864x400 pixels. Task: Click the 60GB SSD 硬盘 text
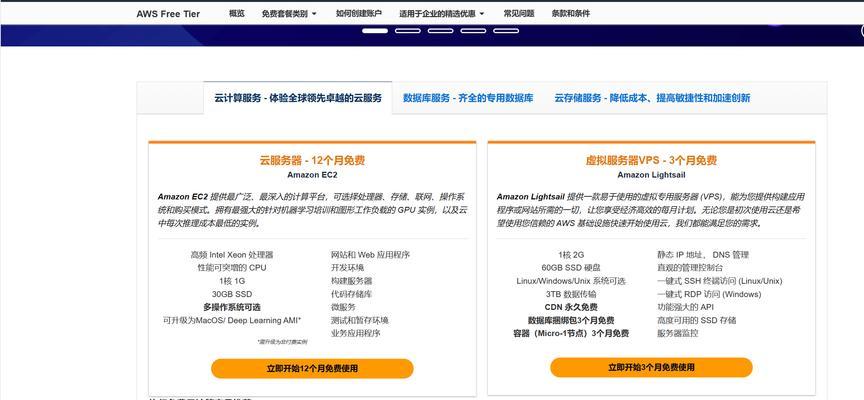(x=571, y=268)
